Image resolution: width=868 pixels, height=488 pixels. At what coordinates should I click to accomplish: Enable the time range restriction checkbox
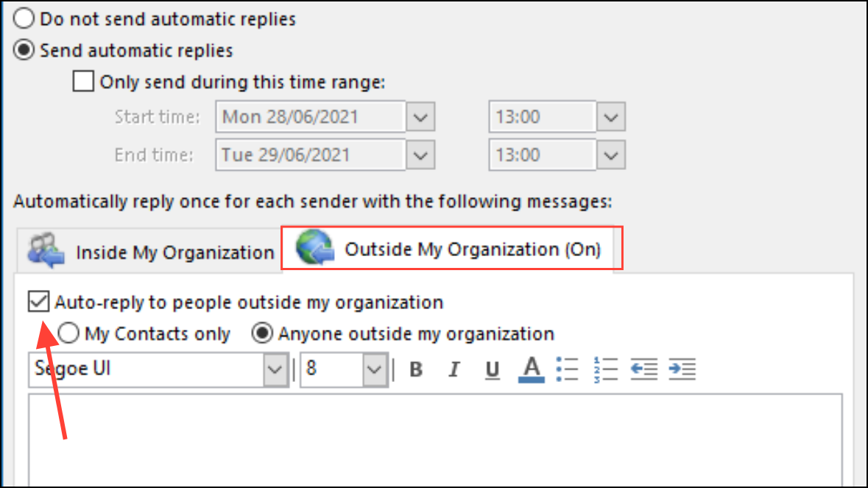pos(83,81)
